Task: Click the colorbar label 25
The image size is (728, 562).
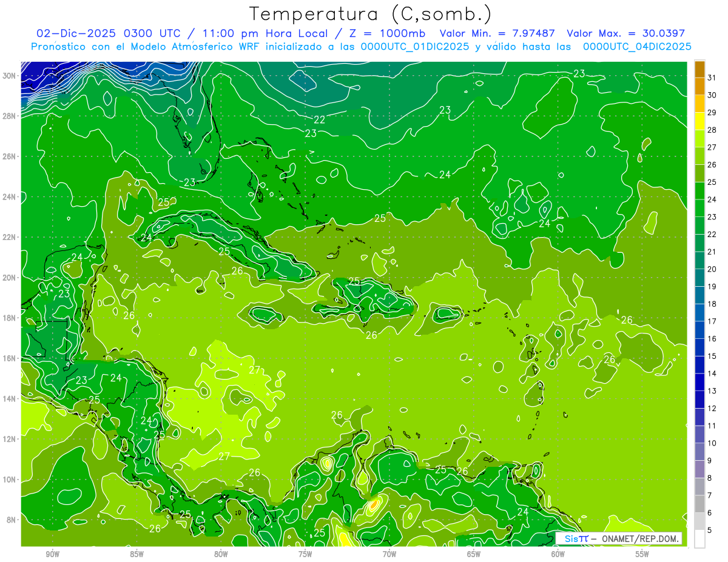Action: tap(712, 182)
